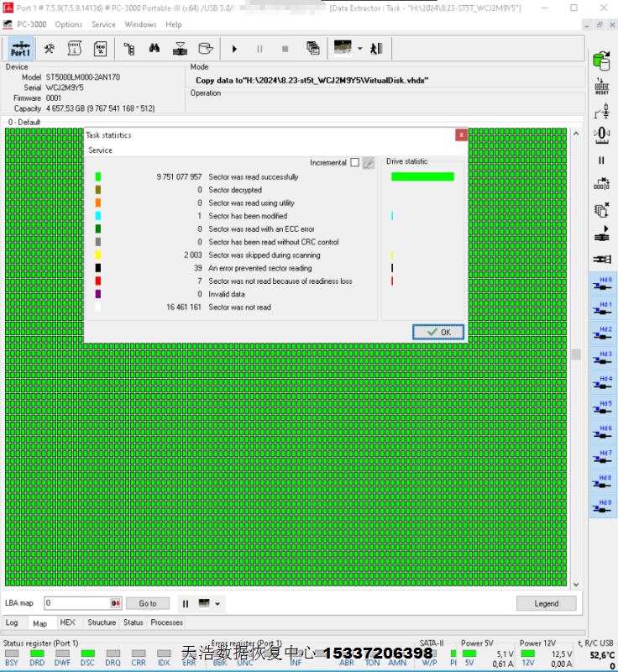Image resolution: width=618 pixels, height=672 pixels.
Task: Click the binoculars search icon
Action: click(154, 49)
